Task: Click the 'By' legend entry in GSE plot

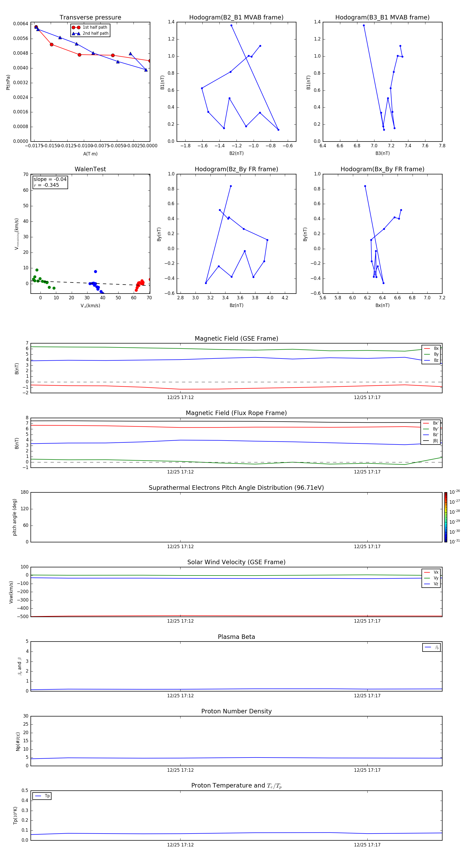Action: [x=431, y=354]
